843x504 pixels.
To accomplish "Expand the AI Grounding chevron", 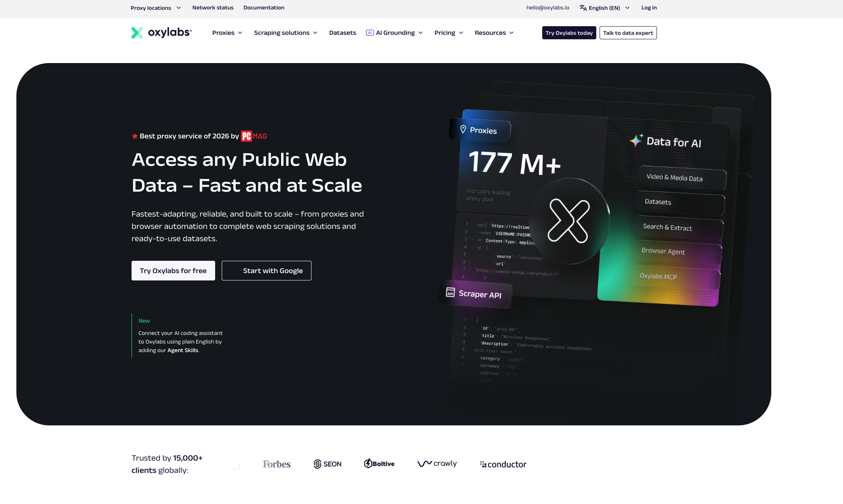I will (420, 33).
